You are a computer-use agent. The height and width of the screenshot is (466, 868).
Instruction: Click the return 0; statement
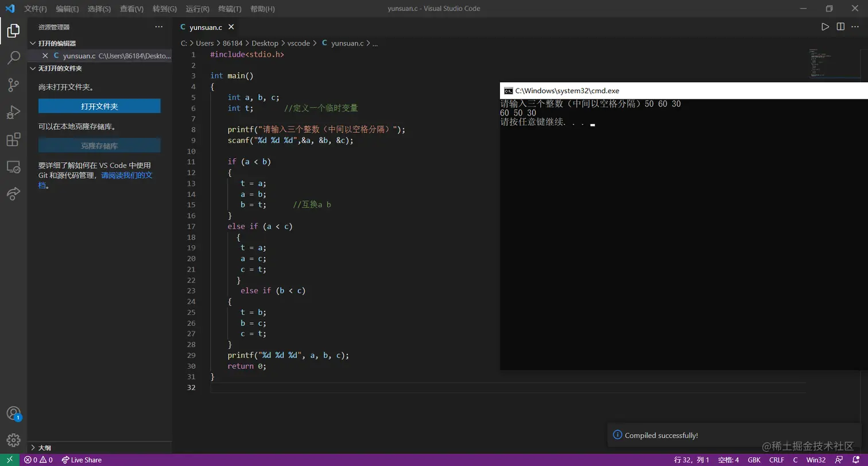pyautogui.click(x=247, y=366)
